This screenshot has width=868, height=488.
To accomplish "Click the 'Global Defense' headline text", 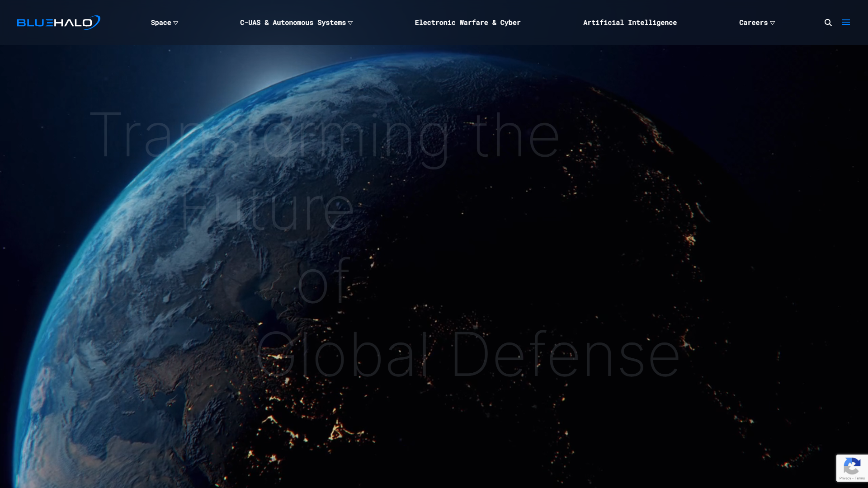I will (x=468, y=355).
